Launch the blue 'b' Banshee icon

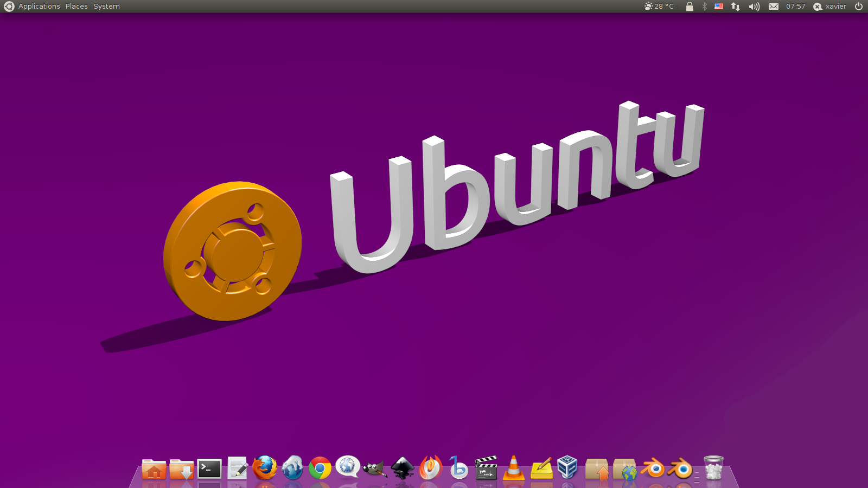point(458,468)
